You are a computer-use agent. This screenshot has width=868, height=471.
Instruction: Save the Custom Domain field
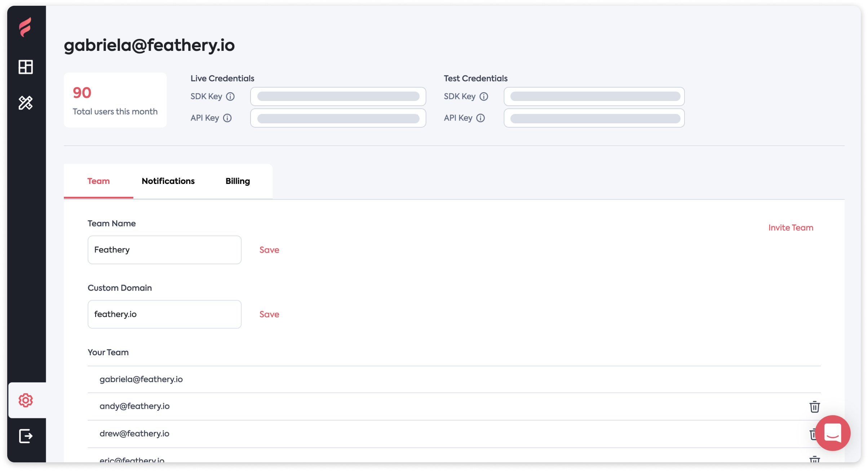pyautogui.click(x=269, y=314)
